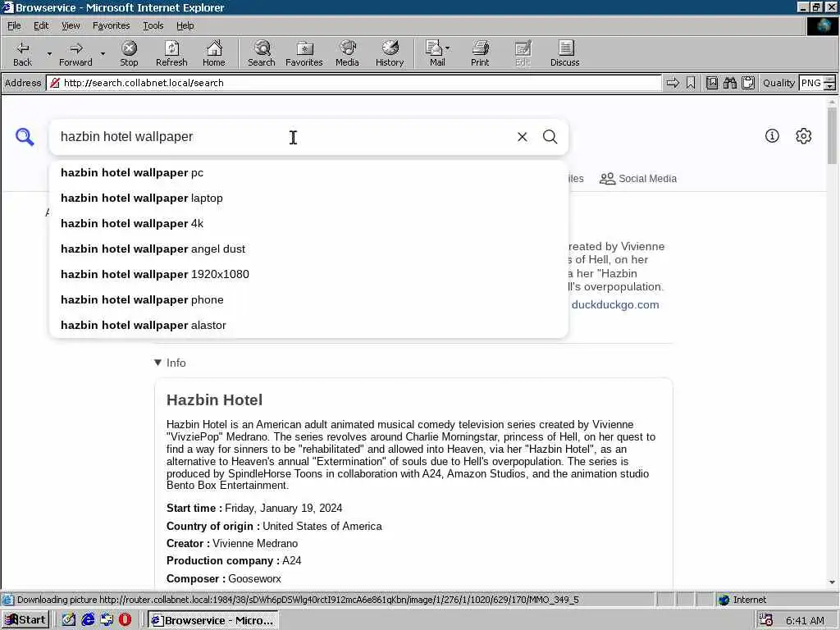
Task: Click the Mail toolbar button
Action: (438, 53)
